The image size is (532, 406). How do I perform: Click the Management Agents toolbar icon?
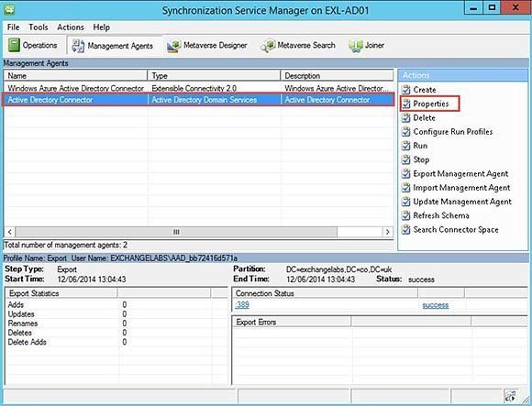tap(78, 46)
